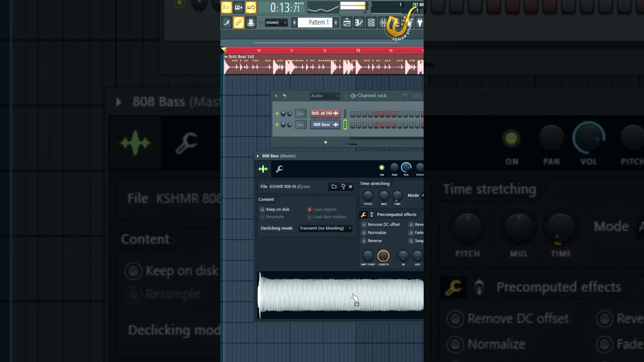Viewport: 644px width, 362px height.
Task: Open Drill..at 140 mixer track selector
Action: (x=301, y=113)
